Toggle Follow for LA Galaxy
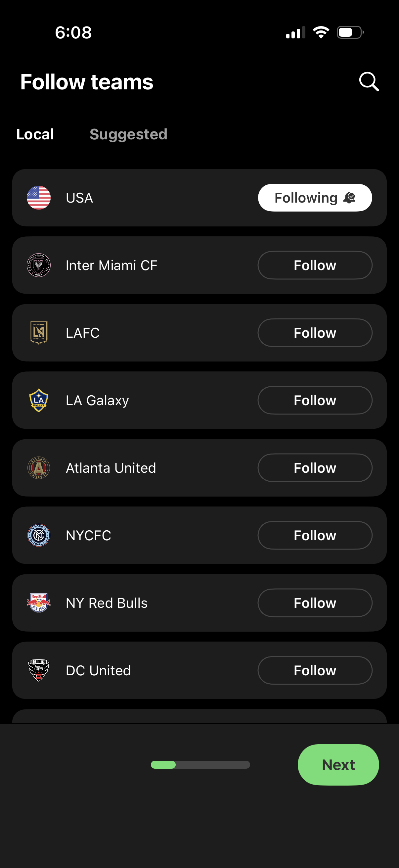The image size is (399, 868). [x=315, y=400]
